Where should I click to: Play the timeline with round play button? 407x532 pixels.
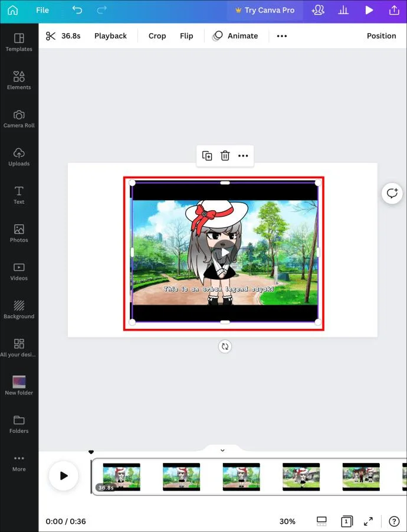64,476
